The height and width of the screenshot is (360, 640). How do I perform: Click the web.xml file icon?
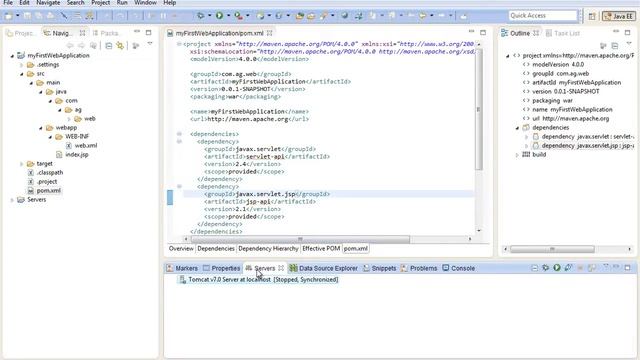point(69,145)
